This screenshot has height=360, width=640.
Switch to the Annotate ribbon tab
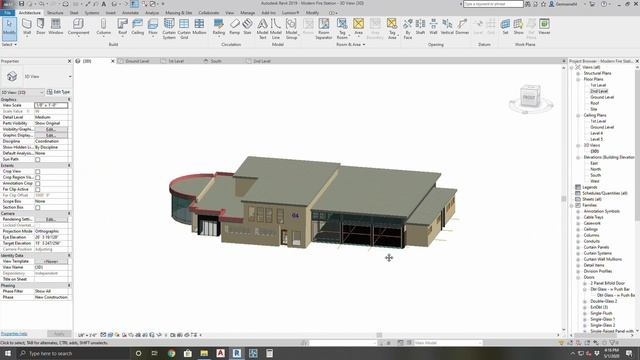point(130,13)
